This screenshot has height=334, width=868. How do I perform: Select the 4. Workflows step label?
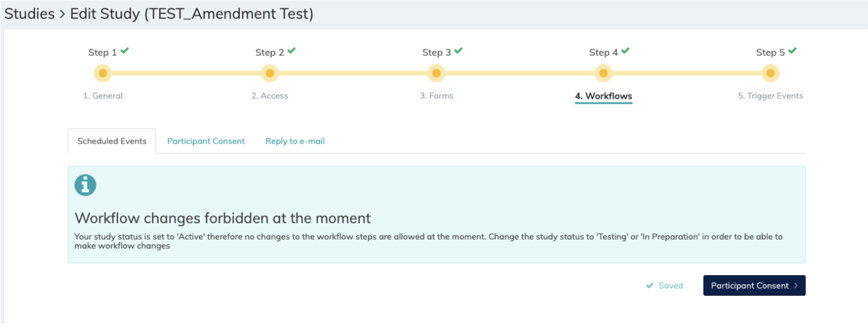click(x=604, y=96)
